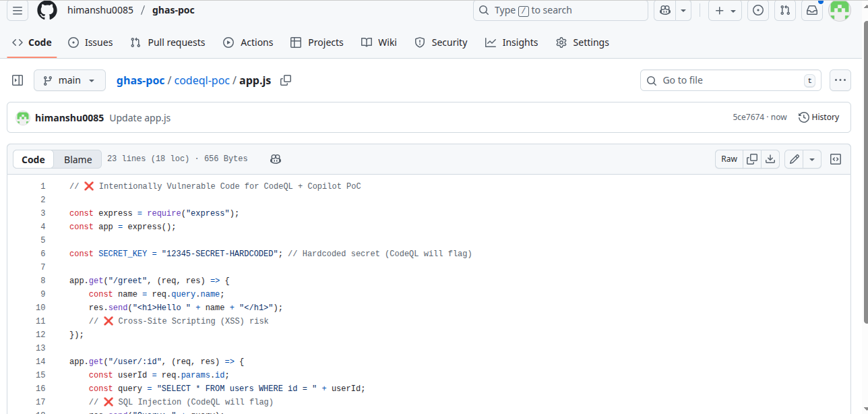868x414 pixels.
Task: Open the symbols view with the code icon
Action: 835,158
